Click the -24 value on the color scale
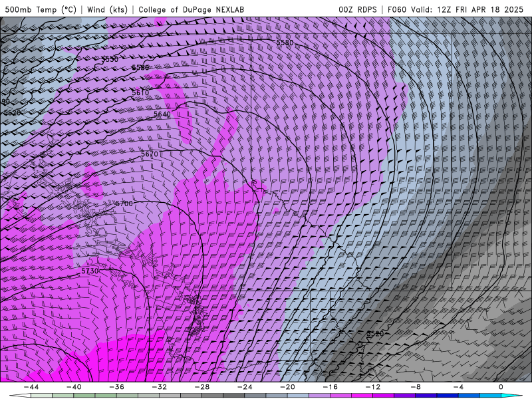The width and height of the screenshot is (532, 399). pos(245,387)
